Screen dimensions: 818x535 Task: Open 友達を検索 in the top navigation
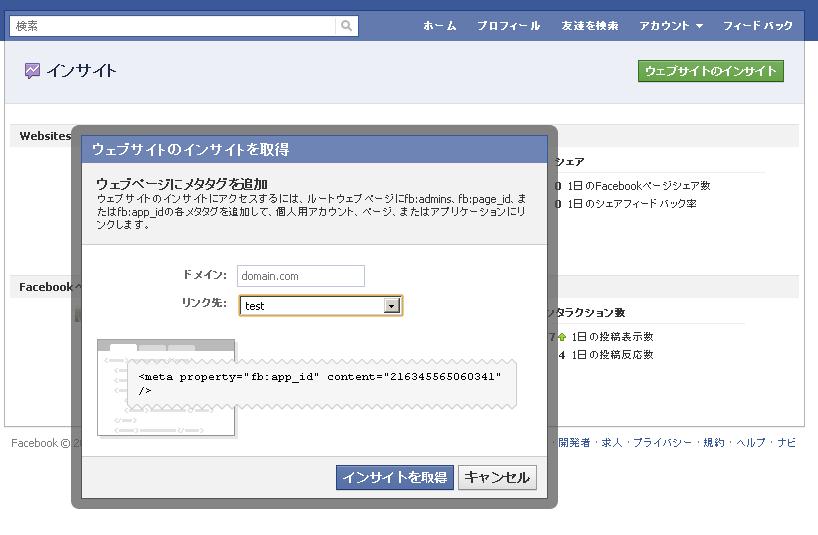pyautogui.click(x=590, y=26)
